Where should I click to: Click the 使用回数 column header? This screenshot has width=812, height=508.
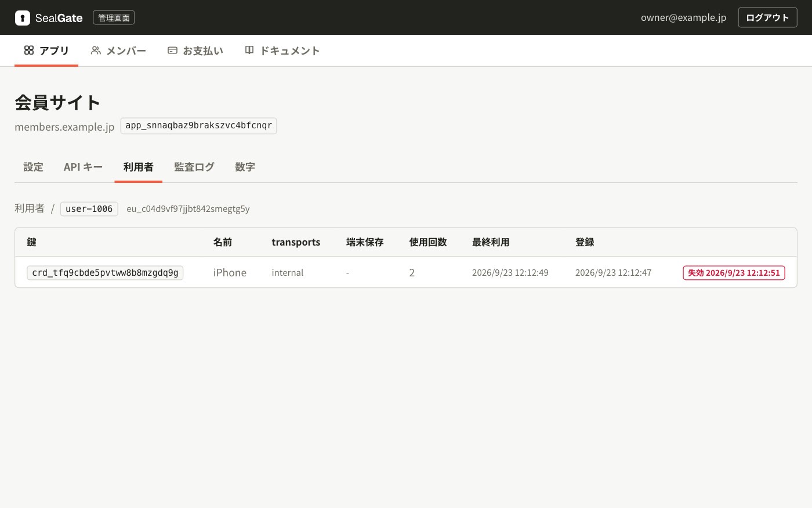[x=428, y=242]
